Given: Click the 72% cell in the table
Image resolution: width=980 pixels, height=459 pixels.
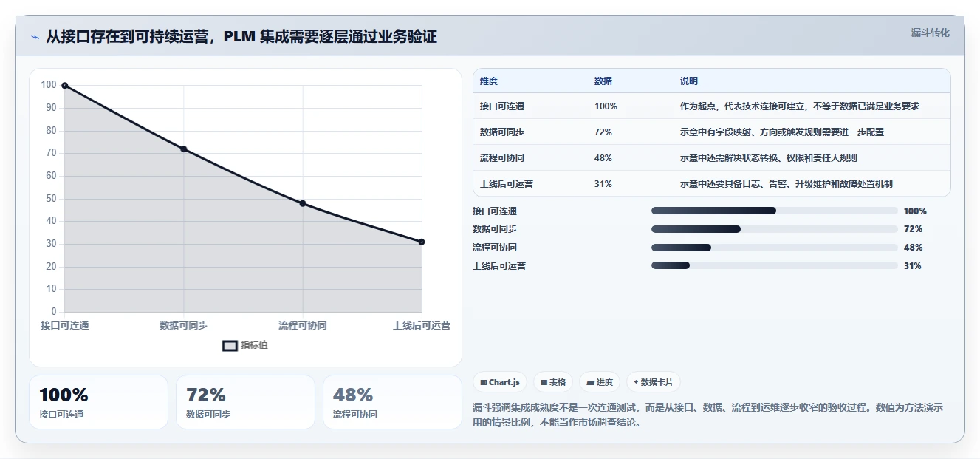Looking at the screenshot, I should coord(603,132).
